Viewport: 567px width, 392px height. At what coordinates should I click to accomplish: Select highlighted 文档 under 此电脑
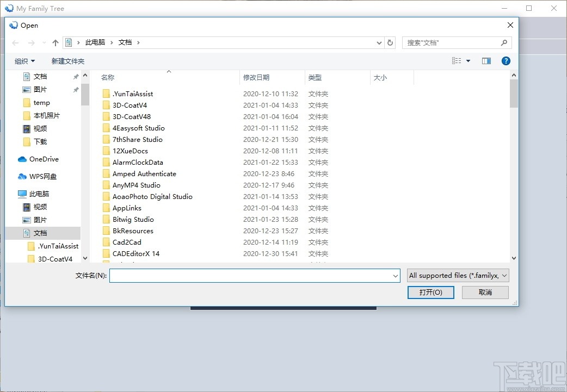click(44, 233)
